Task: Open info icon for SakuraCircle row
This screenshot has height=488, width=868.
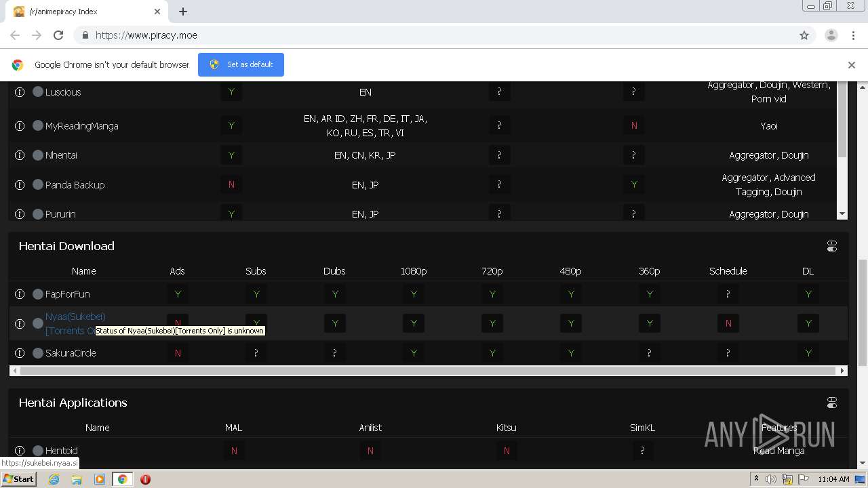Action: (x=20, y=353)
